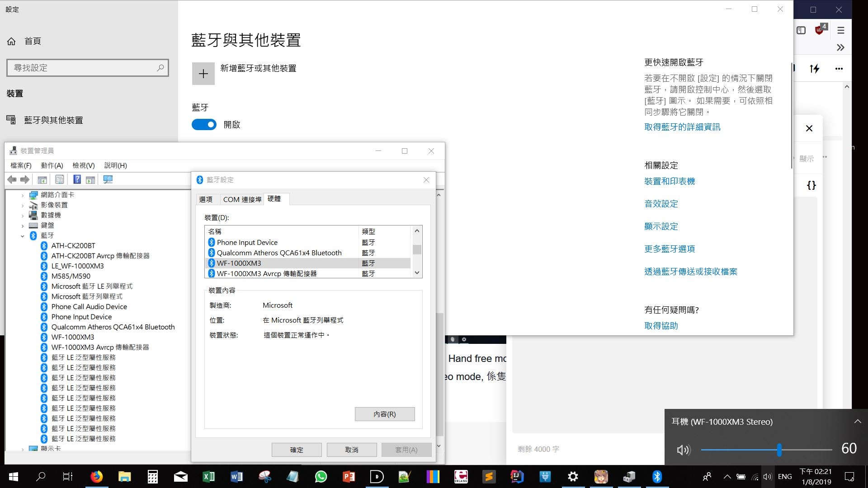The image size is (868, 488).
Task: Click the back arrow in Device Manager toolbar
Action: click(12, 180)
